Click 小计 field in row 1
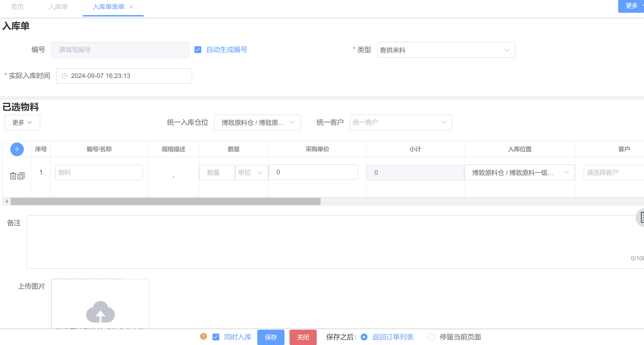 pyautogui.click(x=415, y=172)
